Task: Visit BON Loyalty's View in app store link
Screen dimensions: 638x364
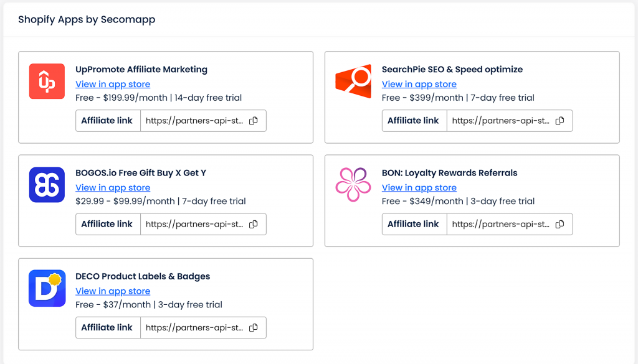Action: [x=419, y=188]
